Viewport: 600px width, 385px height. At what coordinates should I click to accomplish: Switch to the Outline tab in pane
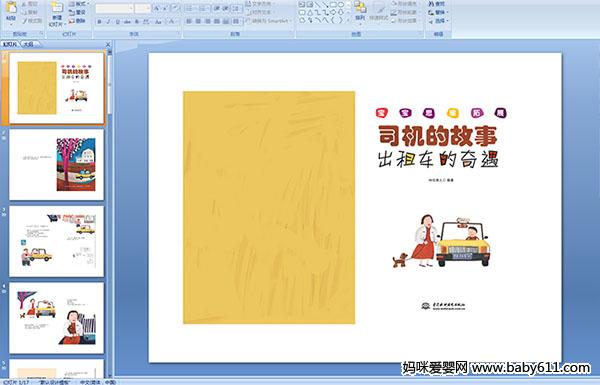pos(29,44)
